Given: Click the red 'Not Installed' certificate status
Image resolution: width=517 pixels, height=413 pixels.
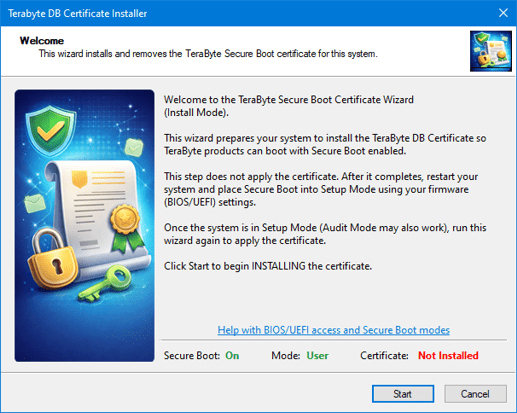Looking at the screenshot, I should tap(448, 356).
